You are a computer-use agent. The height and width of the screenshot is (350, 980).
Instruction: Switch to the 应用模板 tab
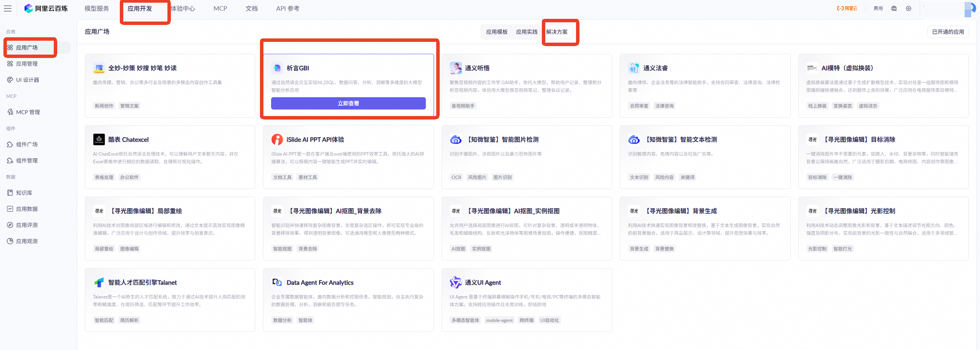click(497, 32)
